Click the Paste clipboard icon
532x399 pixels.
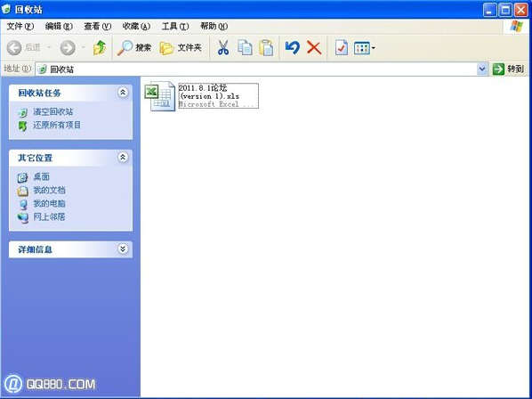[x=266, y=47]
